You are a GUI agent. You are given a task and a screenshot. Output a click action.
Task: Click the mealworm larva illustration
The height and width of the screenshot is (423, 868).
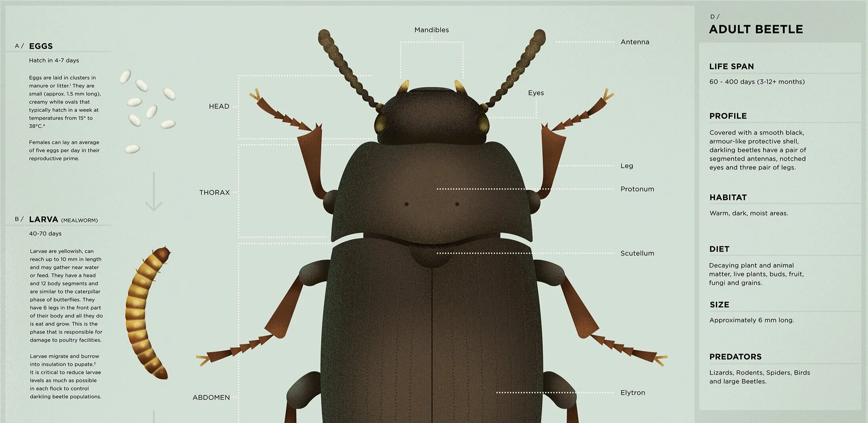pyautogui.click(x=148, y=313)
